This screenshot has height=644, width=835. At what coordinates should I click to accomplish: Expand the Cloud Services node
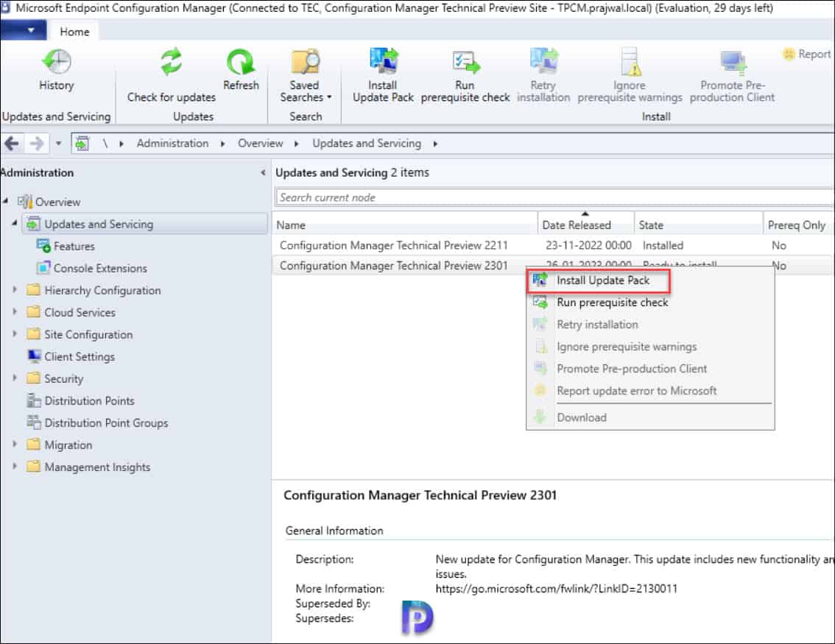[x=15, y=311]
